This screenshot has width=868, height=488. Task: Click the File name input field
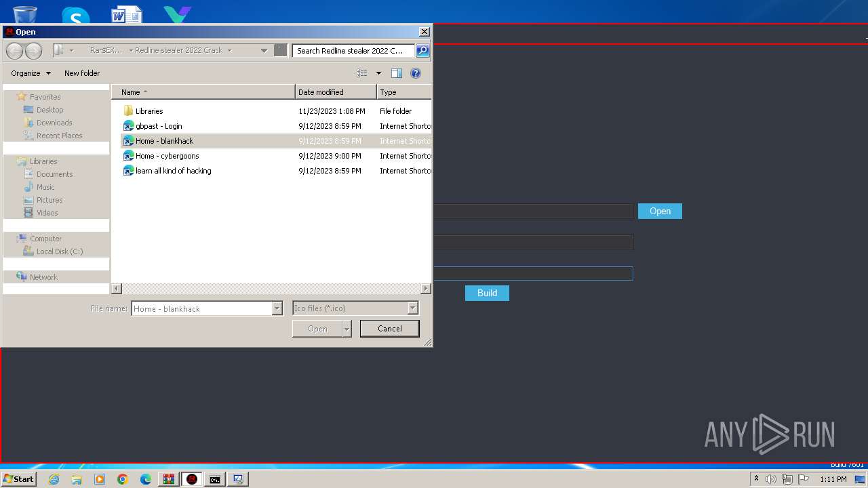(x=201, y=308)
